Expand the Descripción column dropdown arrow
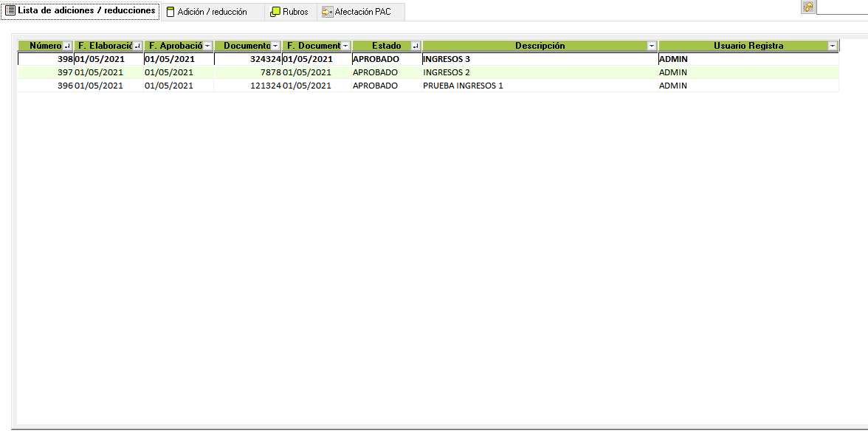 tap(652, 46)
